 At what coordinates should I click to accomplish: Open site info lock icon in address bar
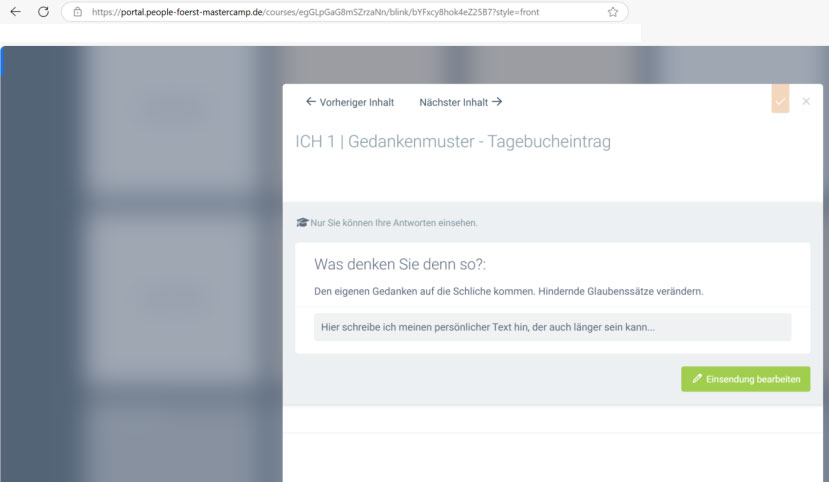click(x=77, y=12)
